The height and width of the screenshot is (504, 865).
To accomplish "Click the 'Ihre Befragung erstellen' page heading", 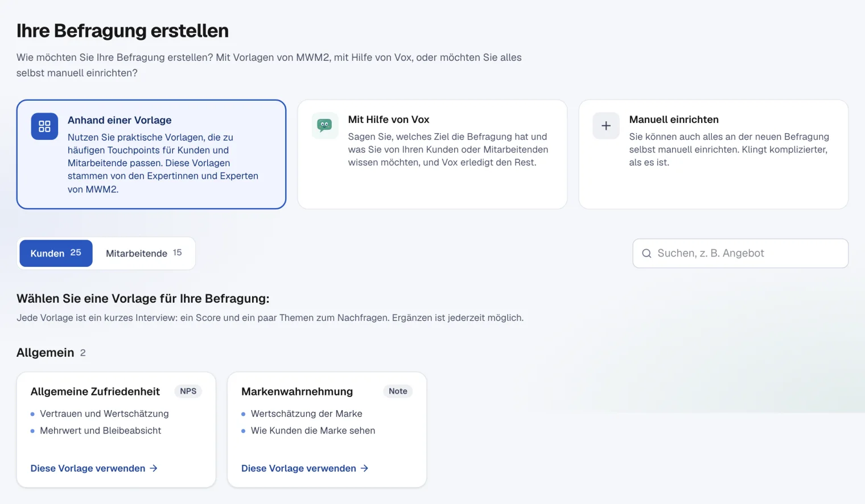I will pos(122,31).
